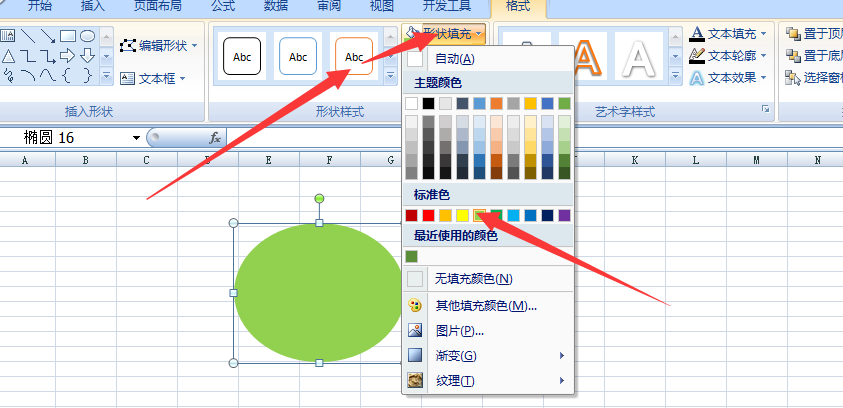
Task: Switch to 页面布局 ribbon tab
Action: tap(158, 6)
